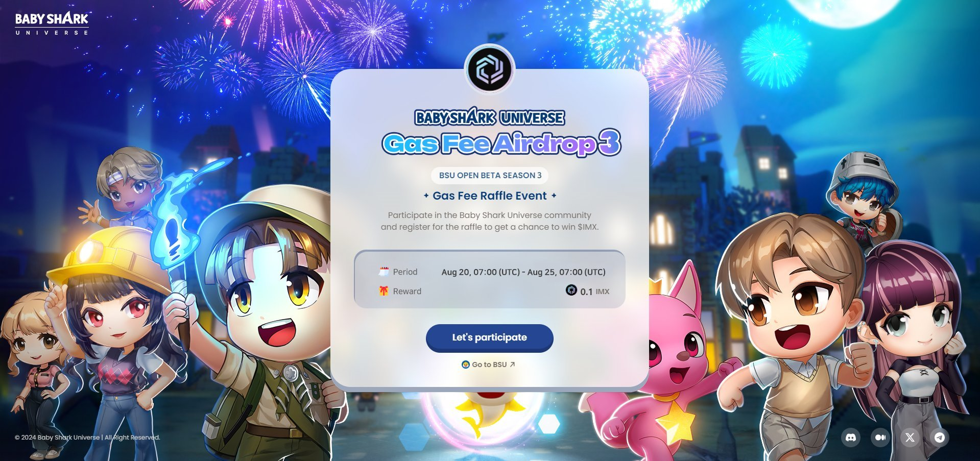Screen dimensions: 980x461
Task: Open the Medium blog icon
Action: pos(880,438)
